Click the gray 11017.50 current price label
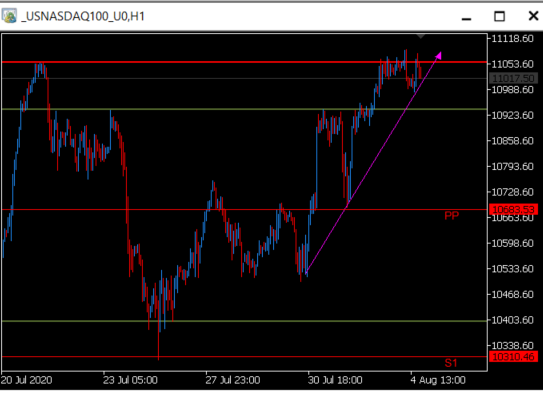Viewport: 543px width, 394px height. tap(513, 78)
